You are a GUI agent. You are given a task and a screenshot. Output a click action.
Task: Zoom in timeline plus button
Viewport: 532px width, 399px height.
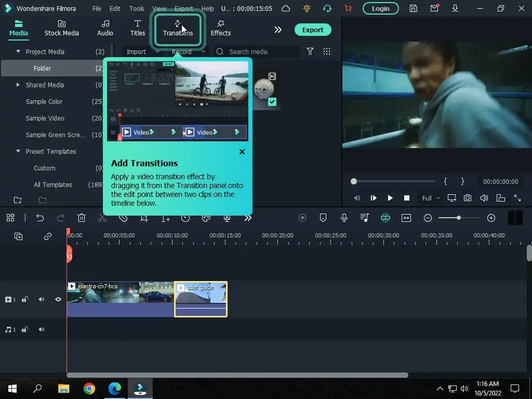tap(491, 218)
